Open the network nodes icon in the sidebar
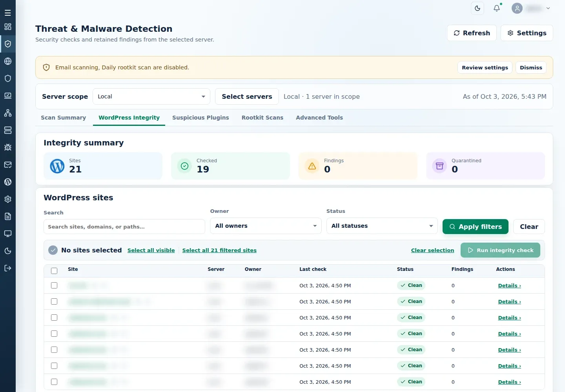565x392 pixels. click(x=8, y=113)
